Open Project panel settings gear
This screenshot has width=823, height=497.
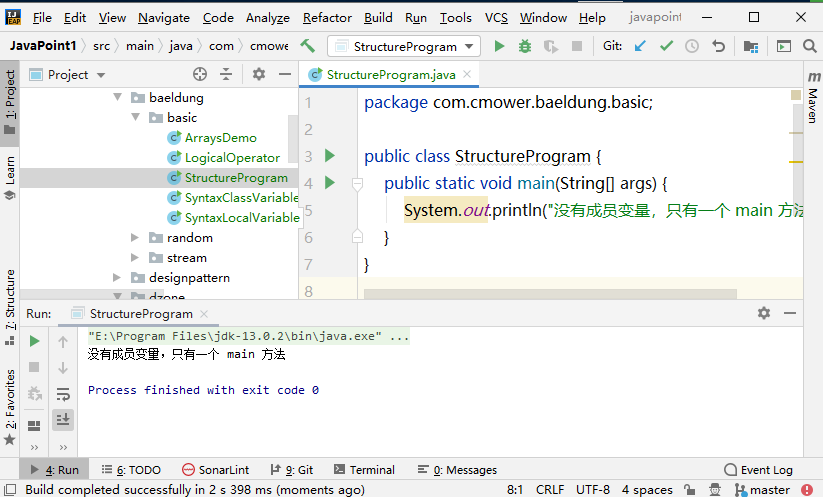pyautogui.click(x=259, y=75)
